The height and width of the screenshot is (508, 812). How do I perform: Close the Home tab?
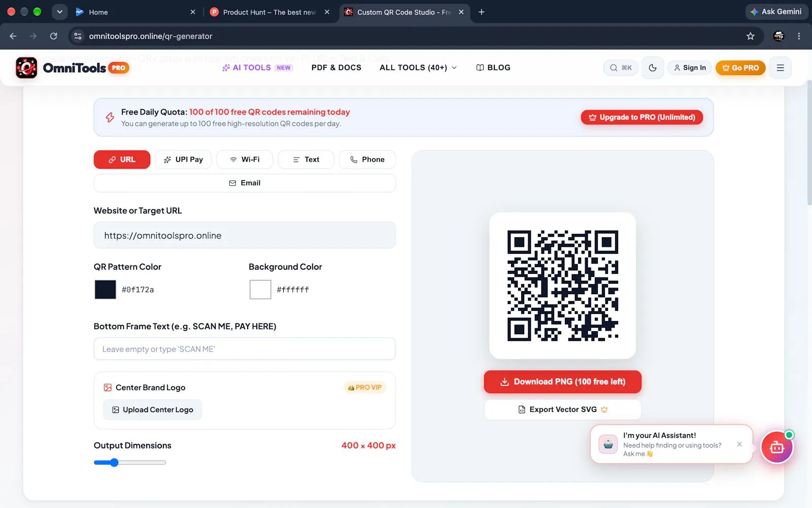click(x=193, y=12)
